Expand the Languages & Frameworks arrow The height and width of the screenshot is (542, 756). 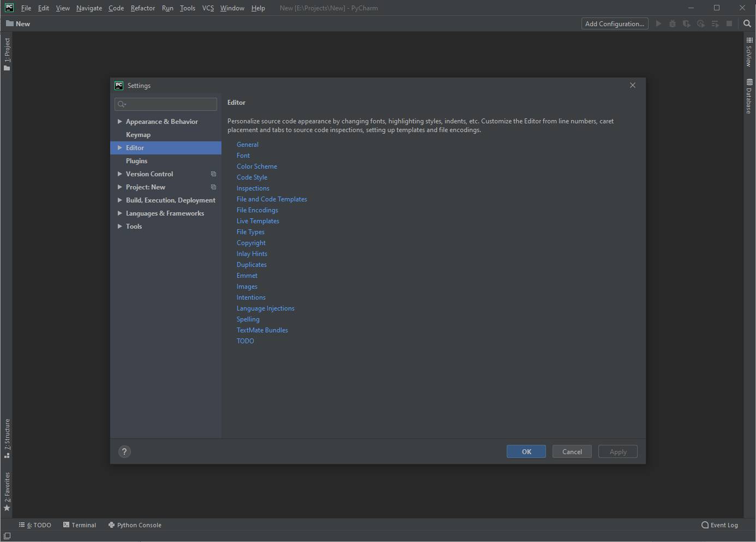point(119,213)
